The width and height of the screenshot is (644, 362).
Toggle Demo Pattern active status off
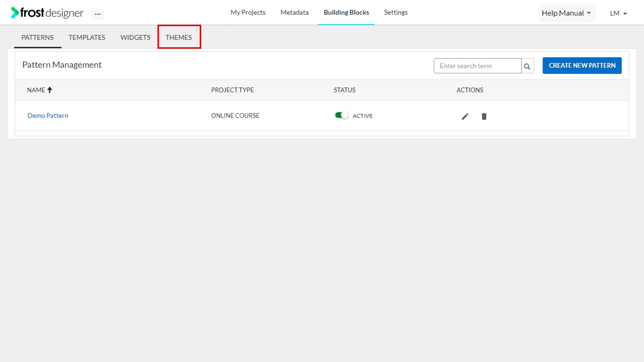point(342,115)
